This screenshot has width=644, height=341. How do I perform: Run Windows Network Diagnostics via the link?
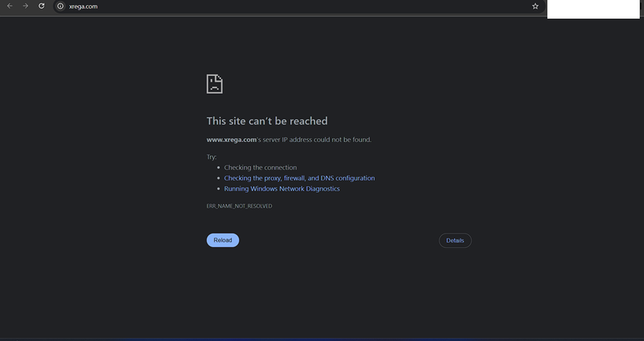[x=282, y=189]
